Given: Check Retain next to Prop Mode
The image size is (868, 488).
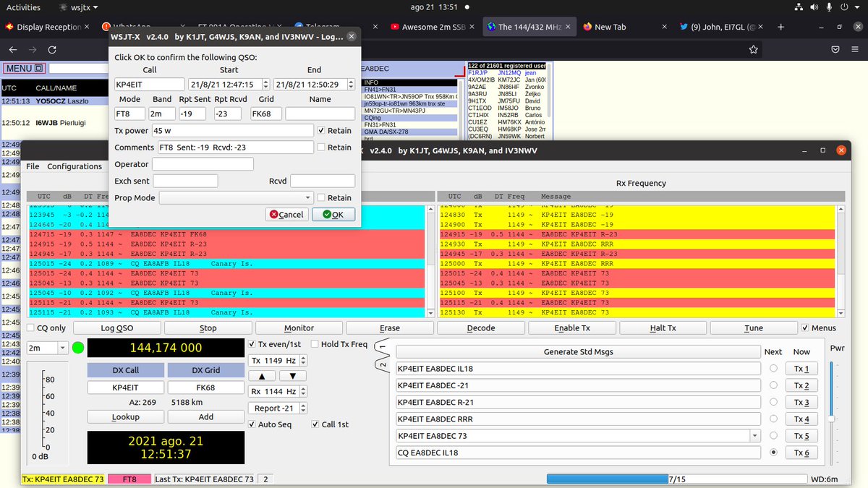Looking at the screenshot, I should (321, 197).
